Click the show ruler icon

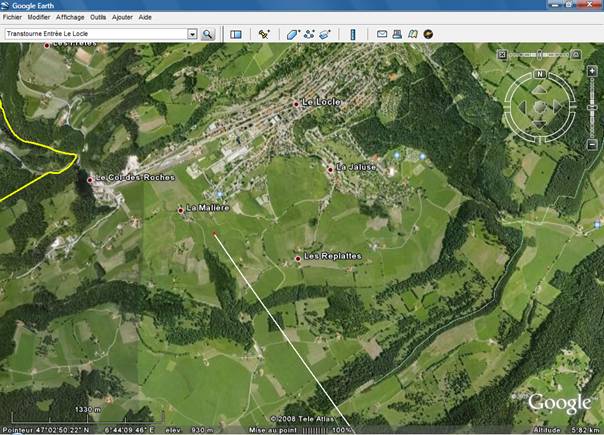(x=353, y=33)
